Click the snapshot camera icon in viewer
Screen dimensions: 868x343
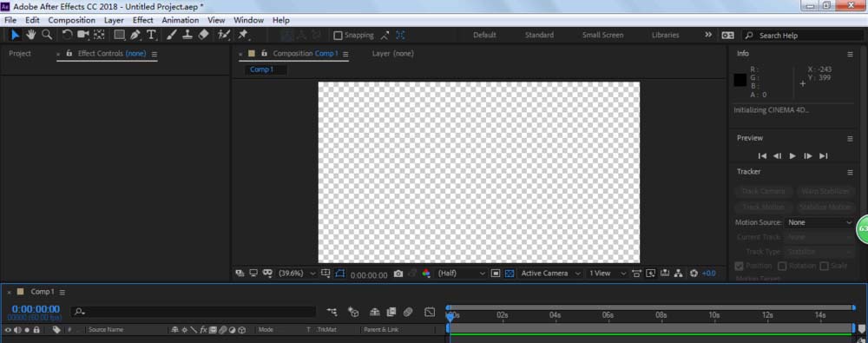tap(398, 274)
